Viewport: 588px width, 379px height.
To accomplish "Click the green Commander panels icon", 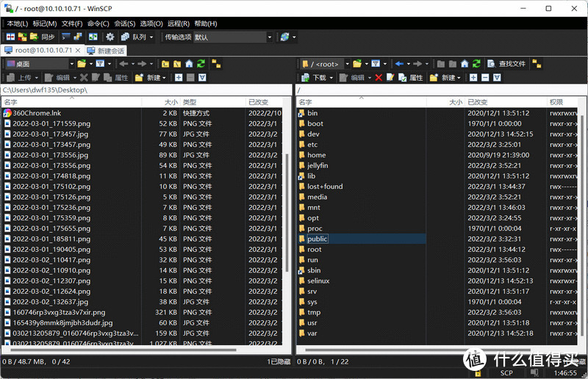I will [x=93, y=37].
